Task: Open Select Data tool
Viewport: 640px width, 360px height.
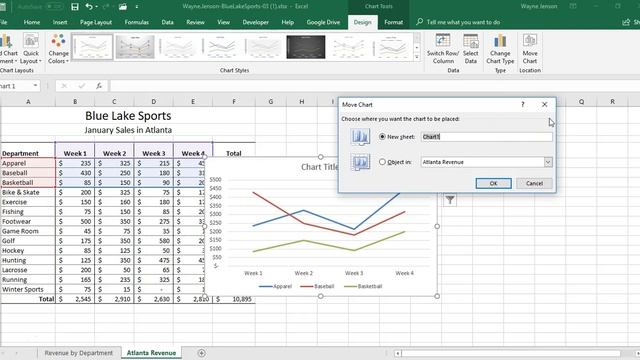Action: pos(471,49)
